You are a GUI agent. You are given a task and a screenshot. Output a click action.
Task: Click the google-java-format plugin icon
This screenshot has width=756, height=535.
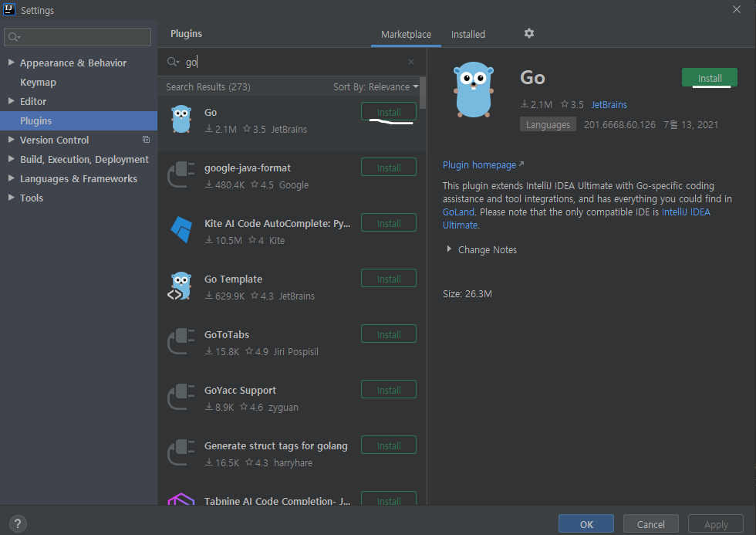[x=181, y=174]
